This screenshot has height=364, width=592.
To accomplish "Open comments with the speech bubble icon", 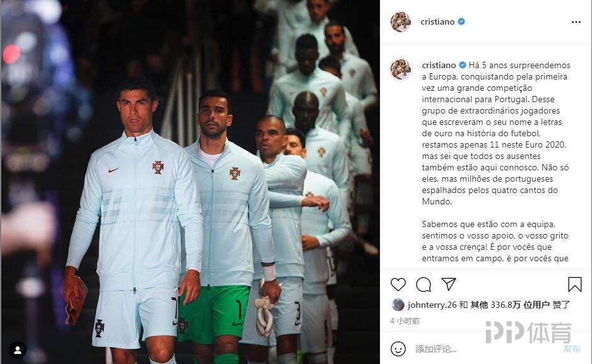I will (423, 285).
